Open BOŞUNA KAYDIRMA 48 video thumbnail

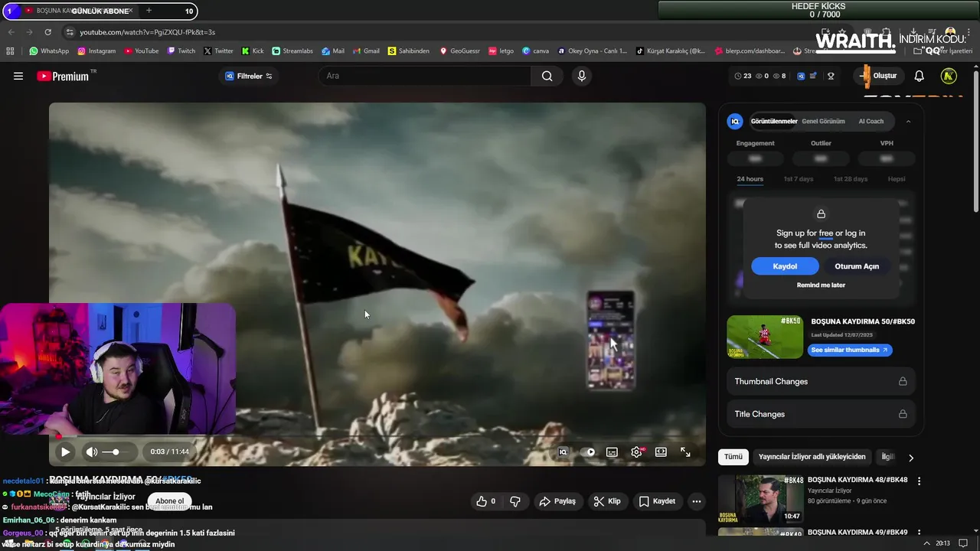(760, 499)
